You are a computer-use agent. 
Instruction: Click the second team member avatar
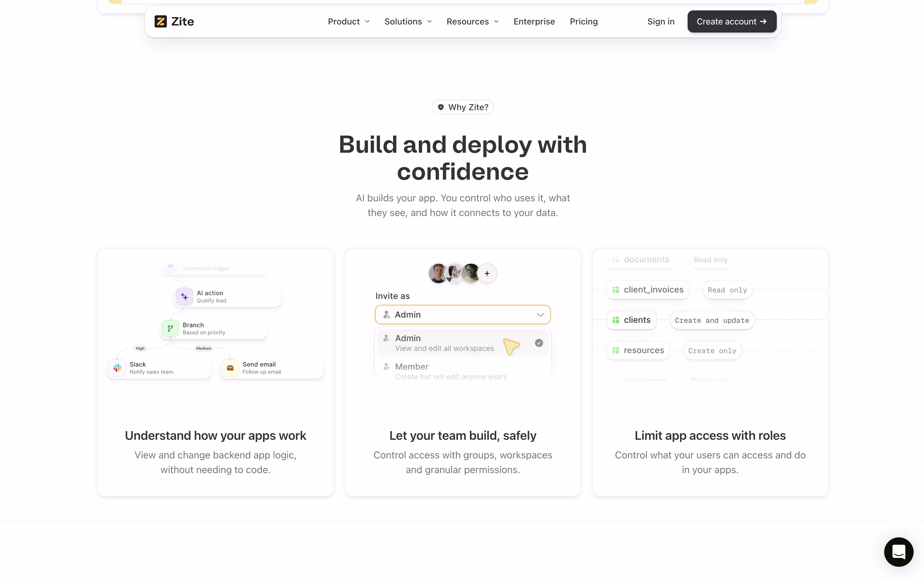click(454, 273)
